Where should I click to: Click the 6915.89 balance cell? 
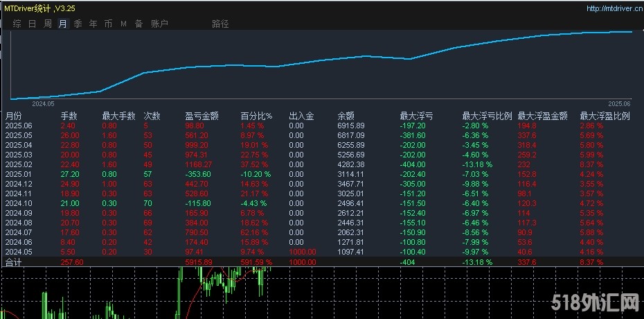point(351,126)
